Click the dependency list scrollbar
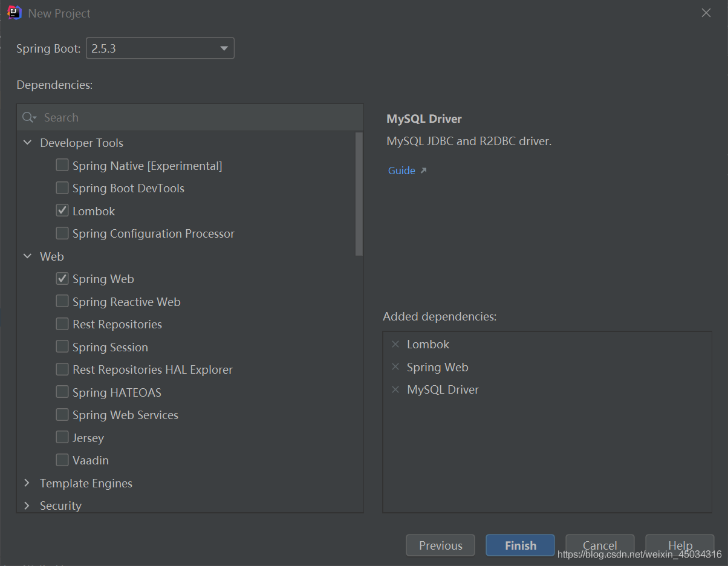 pyautogui.click(x=359, y=194)
